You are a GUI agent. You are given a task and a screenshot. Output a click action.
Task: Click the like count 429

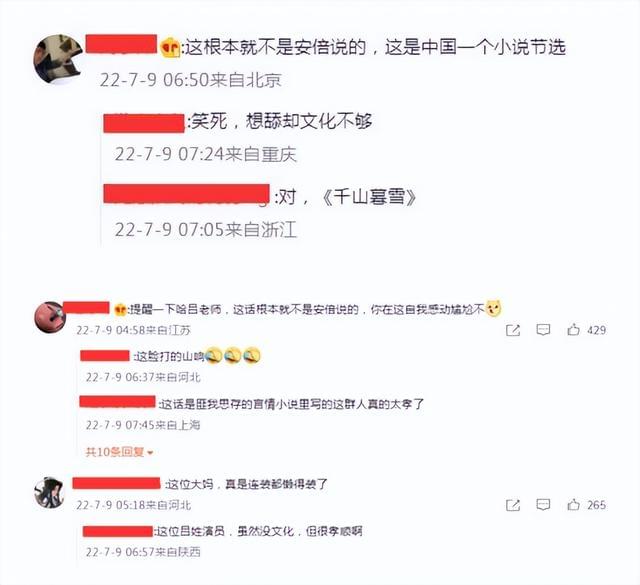pos(596,330)
